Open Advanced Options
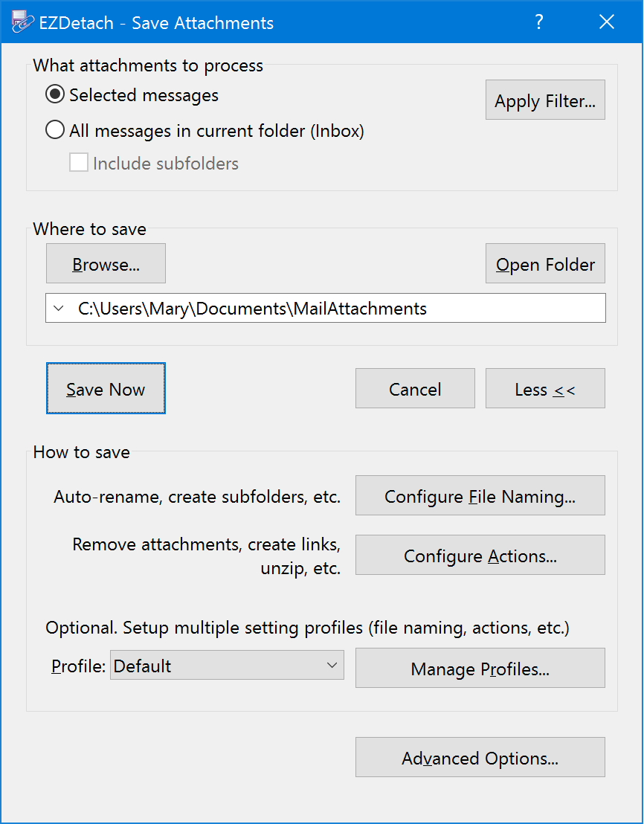The image size is (644, 824). click(x=480, y=757)
